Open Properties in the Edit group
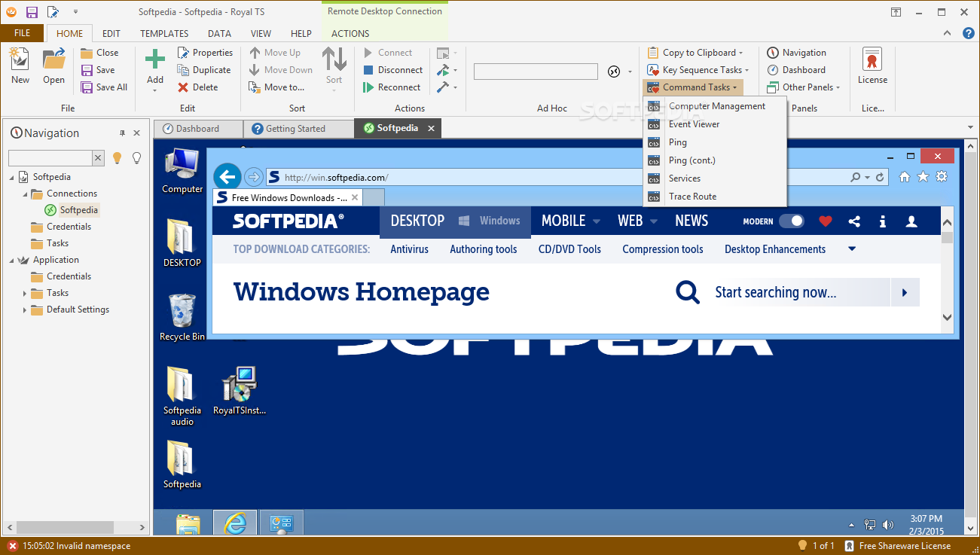This screenshot has width=980, height=555. coord(205,53)
